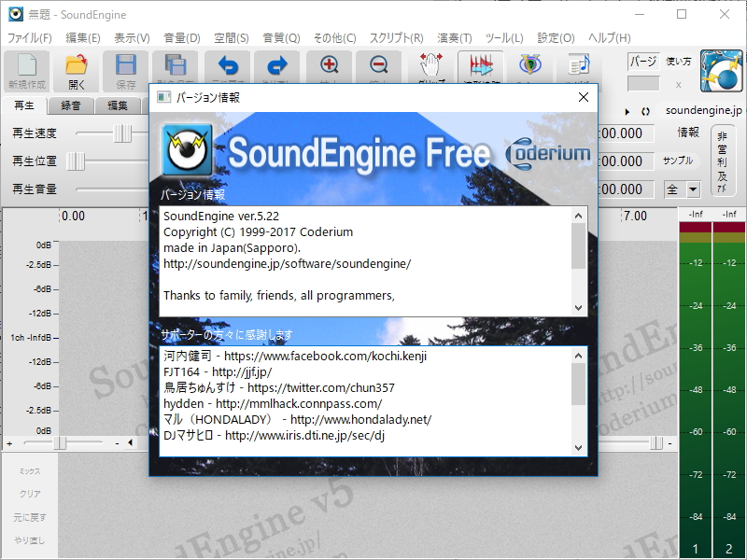Image resolution: width=747 pixels, height=560 pixels.
Task: Click the Zoom In magnifier icon
Action: 330,66
